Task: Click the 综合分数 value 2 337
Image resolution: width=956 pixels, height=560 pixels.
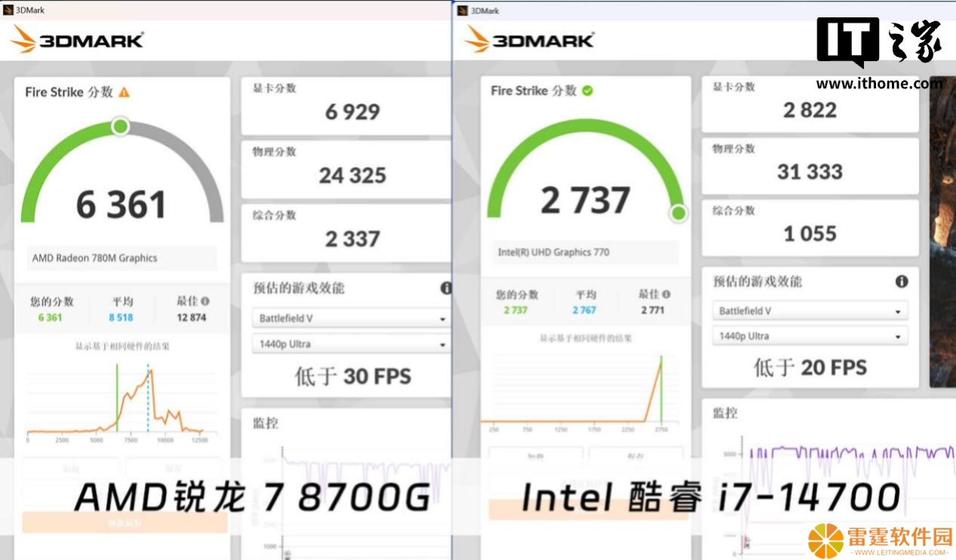Action: tap(352, 239)
